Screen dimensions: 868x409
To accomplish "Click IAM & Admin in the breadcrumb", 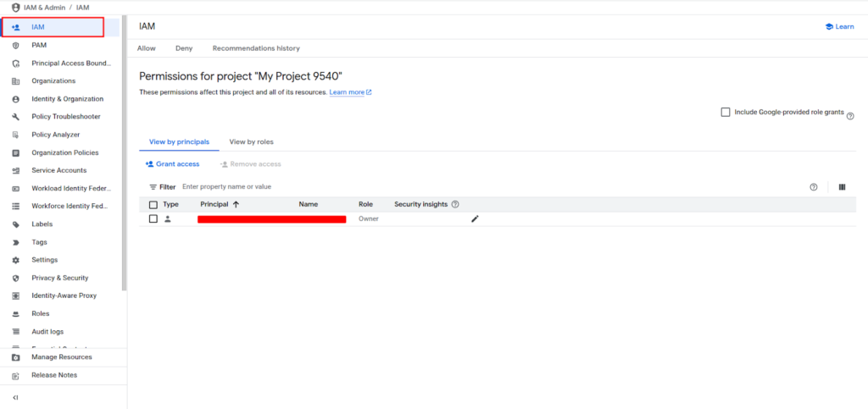I will (45, 8).
